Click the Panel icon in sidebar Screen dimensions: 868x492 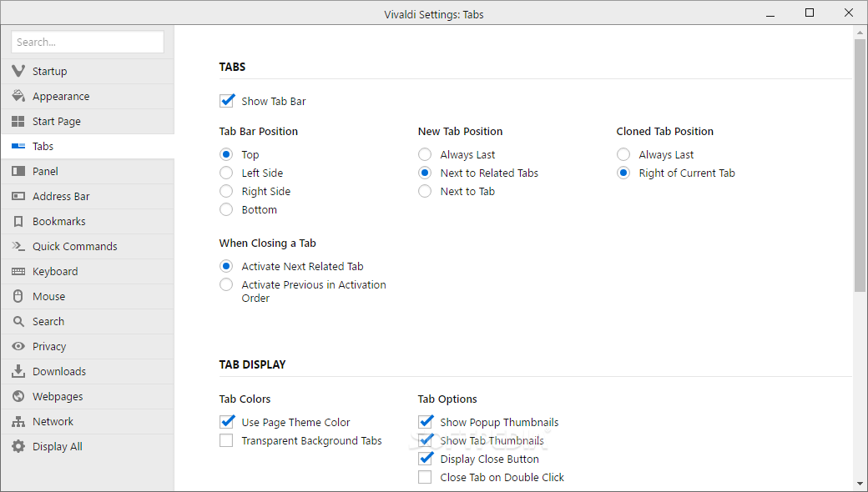[18, 172]
